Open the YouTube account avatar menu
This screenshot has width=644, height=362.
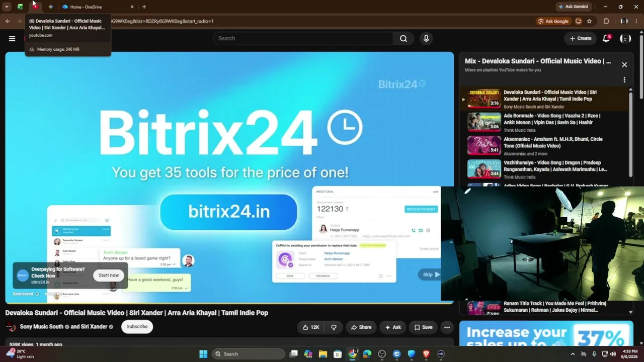pyautogui.click(x=625, y=38)
